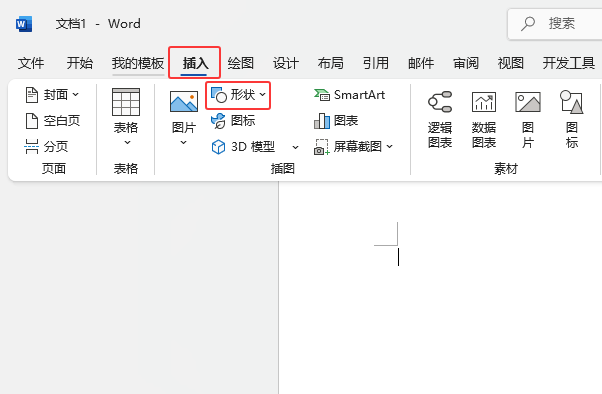
Task: Insert a blank page with 空白页
Action: coord(52,121)
